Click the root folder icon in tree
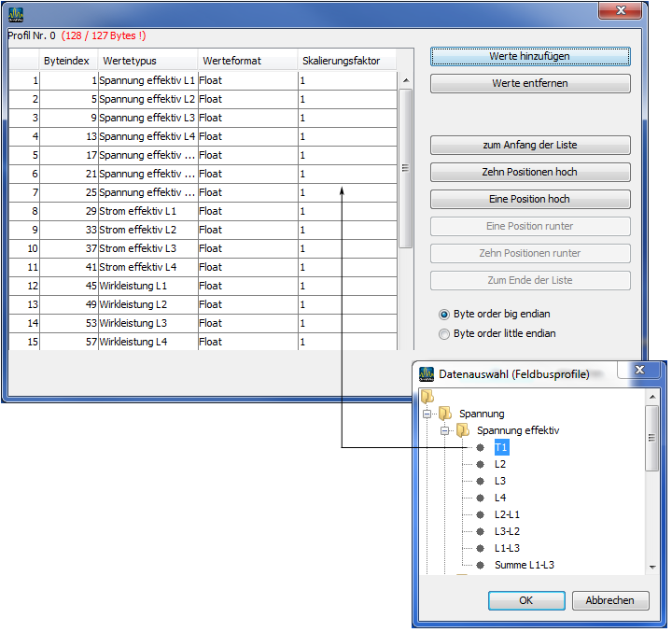Image resolution: width=672 pixels, height=632 pixels. [x=428, y=397]
